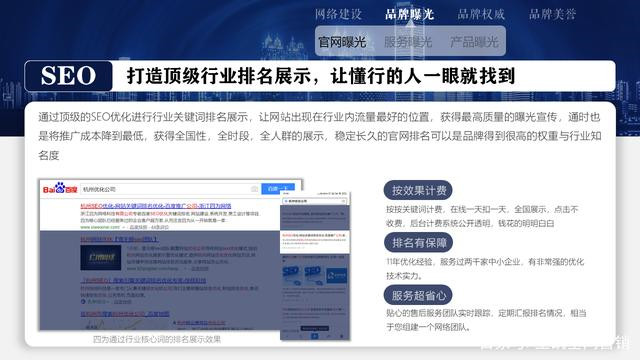Click paragraph starting 通过顶级的SEO优化
The height and width of the screenshot is (360, 640).
(x=320, y=136)
